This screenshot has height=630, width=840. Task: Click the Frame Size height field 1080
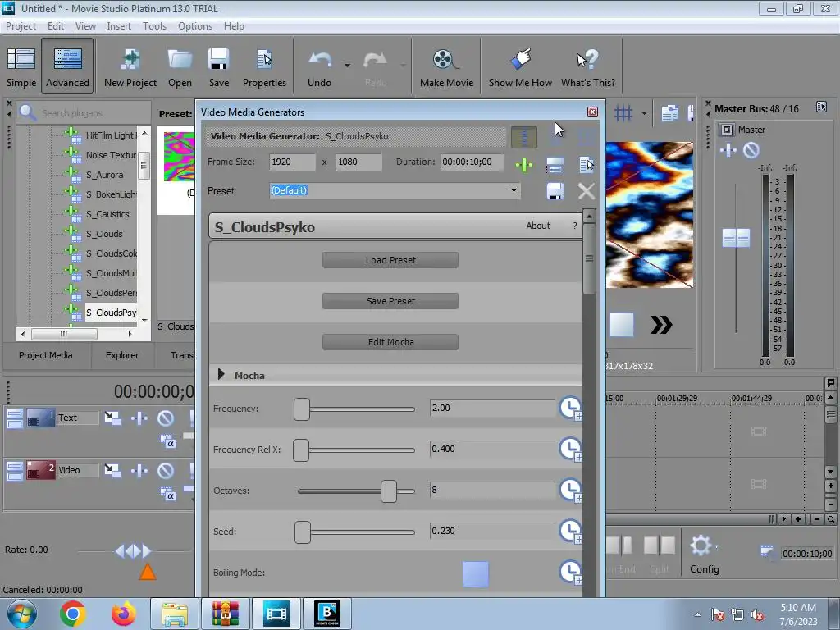pyautogui.click(x=358, y=162)
